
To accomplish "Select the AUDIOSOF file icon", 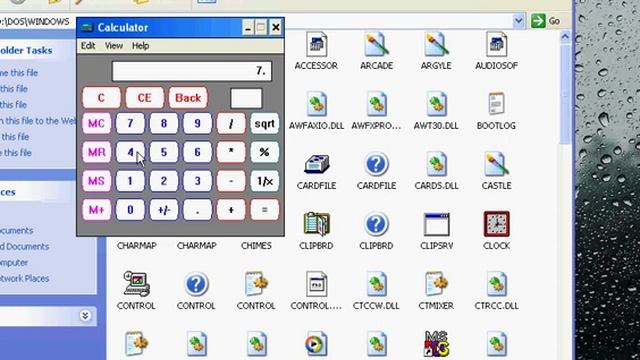I will tap(496, 45).
